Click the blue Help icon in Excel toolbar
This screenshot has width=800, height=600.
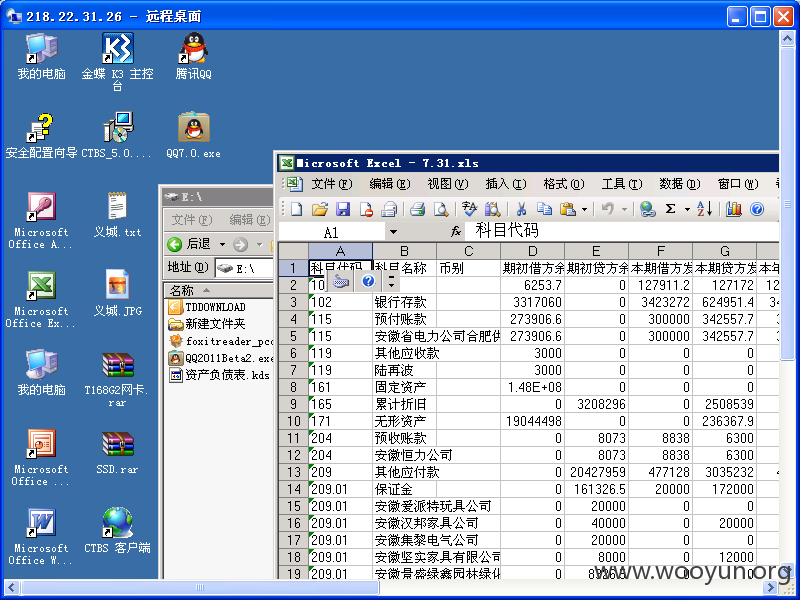point(757,209)
